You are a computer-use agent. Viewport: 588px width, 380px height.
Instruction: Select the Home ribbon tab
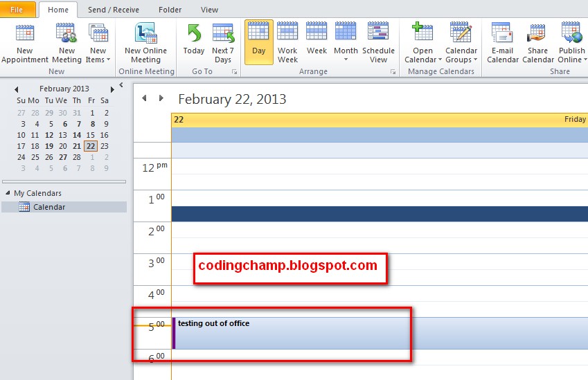(x=58, y=10)
